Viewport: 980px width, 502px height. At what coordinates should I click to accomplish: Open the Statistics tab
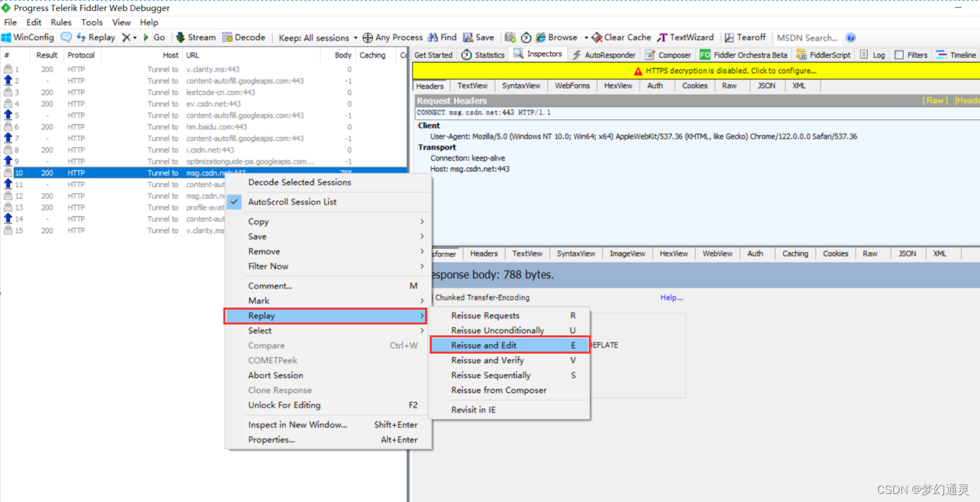pos(483,55)
